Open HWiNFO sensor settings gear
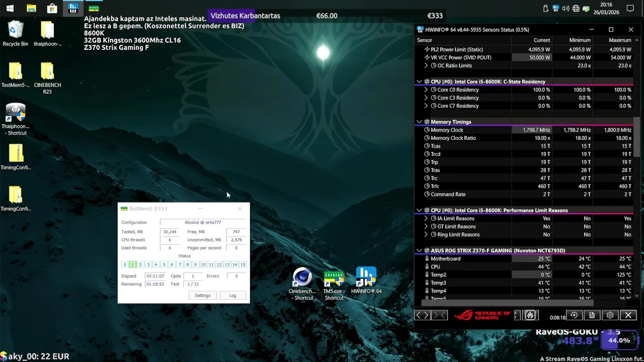The image size is (644, 362). pos(610,315)
